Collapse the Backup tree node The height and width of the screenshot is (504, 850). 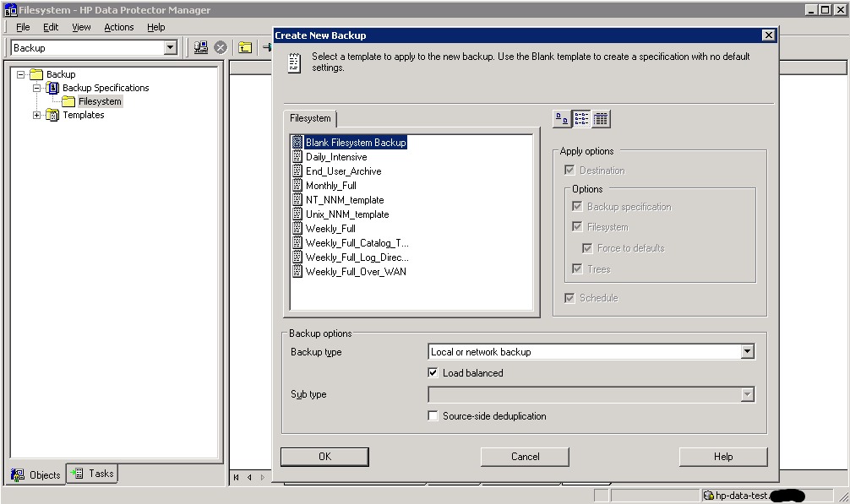pos(20,74)
